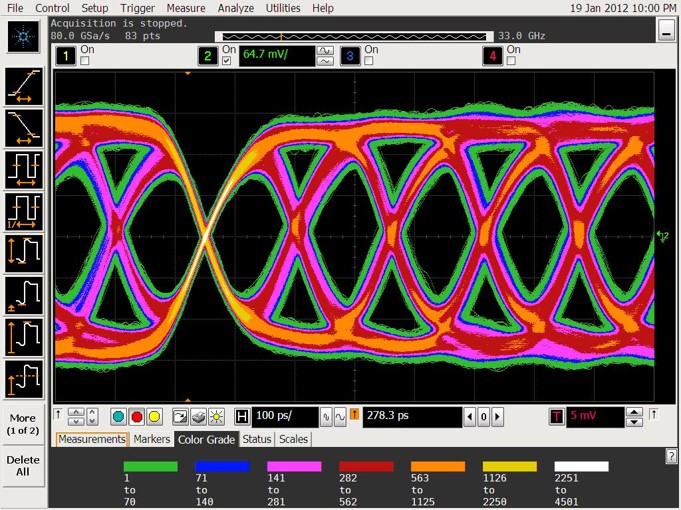Click the Delete All button
The image size is (681, 510).
pyautogui.click(x=23, y=466)
